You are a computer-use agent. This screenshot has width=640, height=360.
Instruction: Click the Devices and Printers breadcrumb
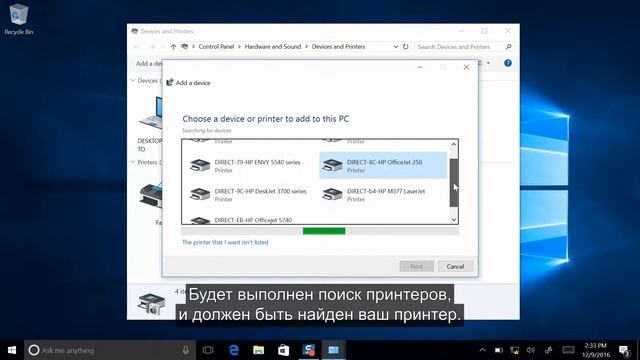coord(338,47)
